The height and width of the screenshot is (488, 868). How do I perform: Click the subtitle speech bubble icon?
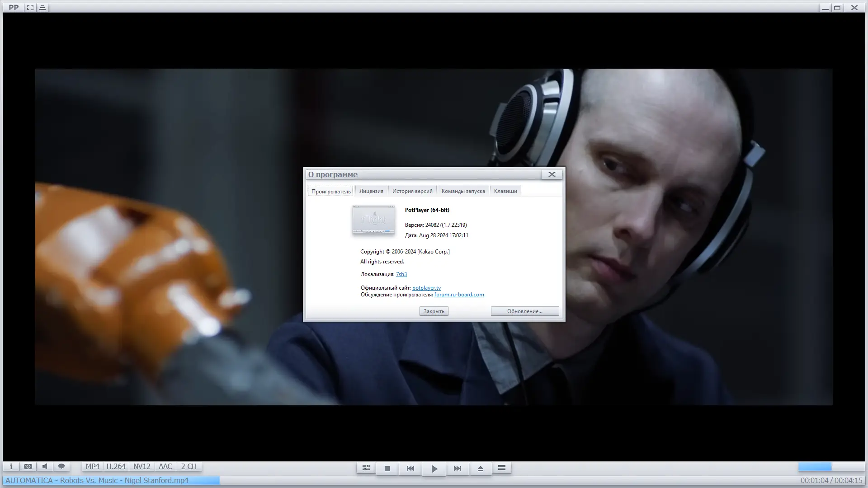pos(61,466)
